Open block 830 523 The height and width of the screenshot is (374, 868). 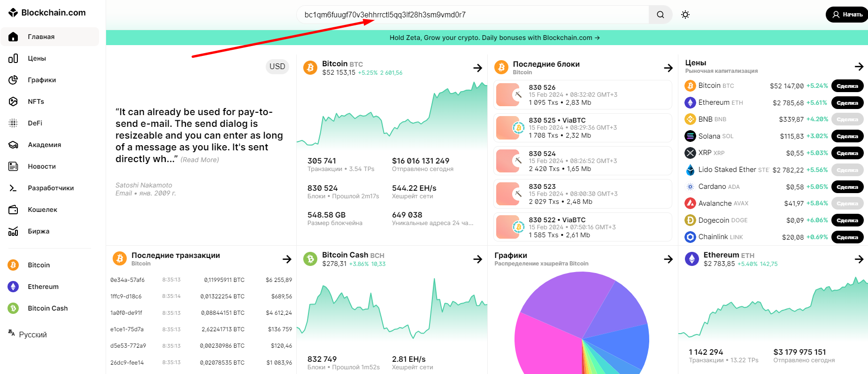point(583,194)
